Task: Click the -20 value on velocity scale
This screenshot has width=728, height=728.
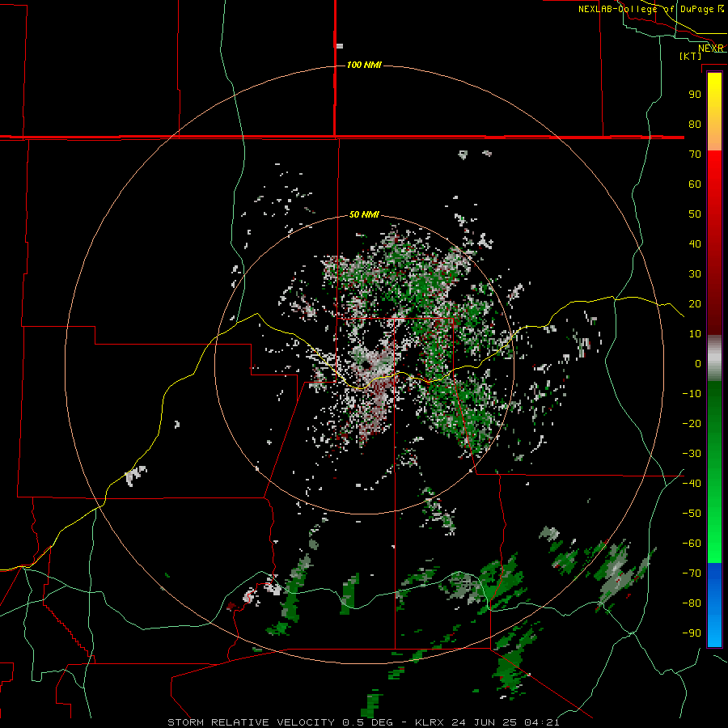Action: pyautogui.click(x=692, y=423)
